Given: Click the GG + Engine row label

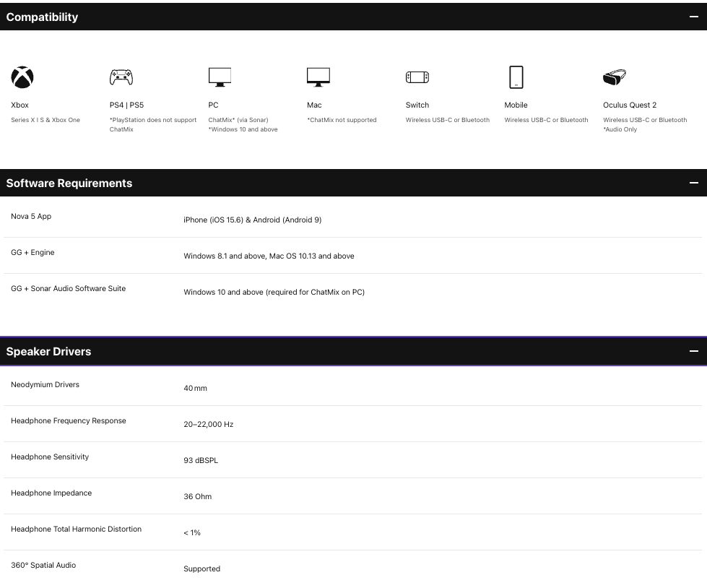Looking at the screenshot, I should [x=32, y=253].
